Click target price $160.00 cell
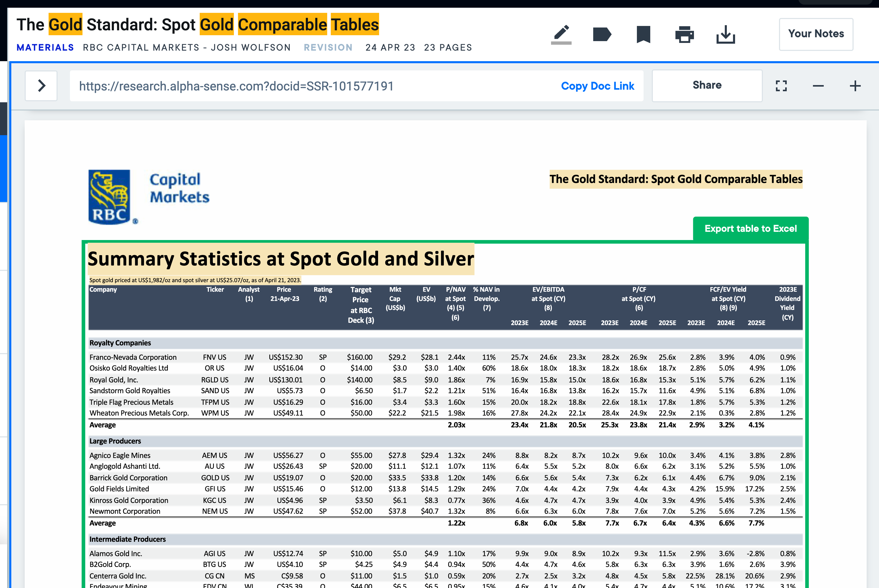 [360, 357]
